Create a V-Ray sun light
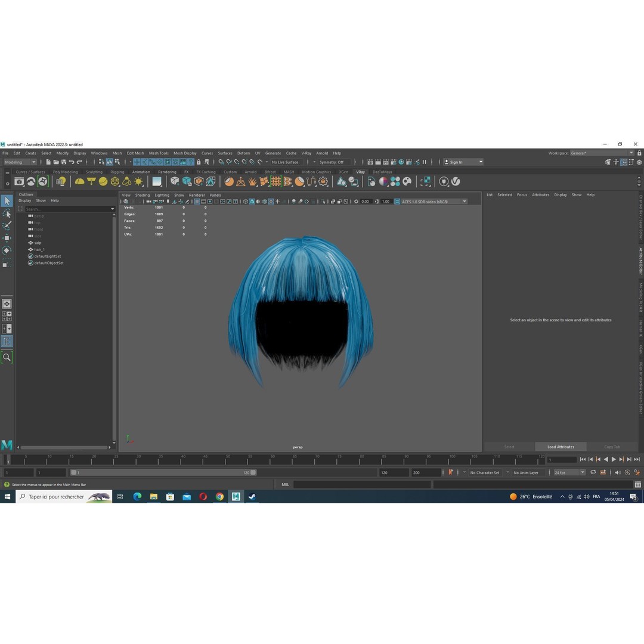Image resolution: width=644 pixels, height=644 pixels. point(139,181)
